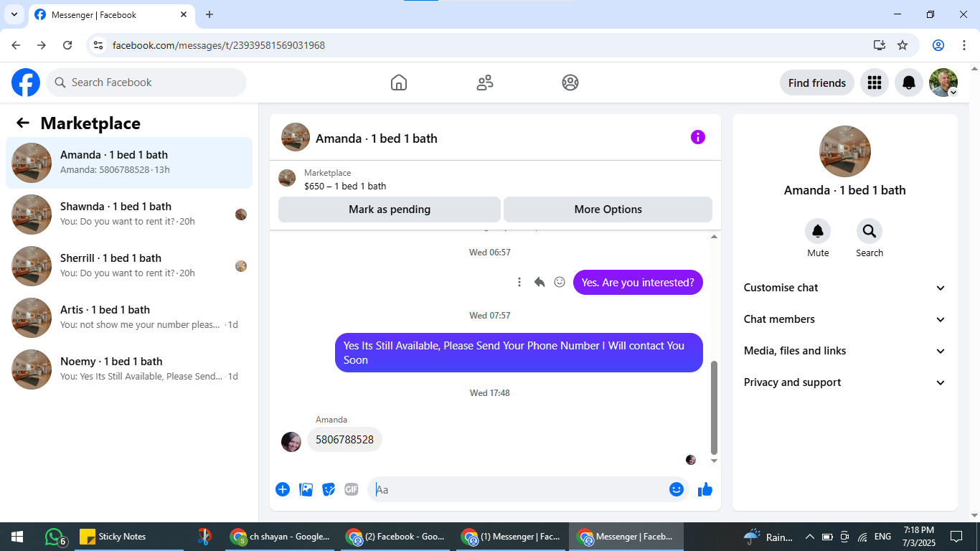Click Mark as pending button
This screenshot has height=551, width=980.
pos(390,209)
